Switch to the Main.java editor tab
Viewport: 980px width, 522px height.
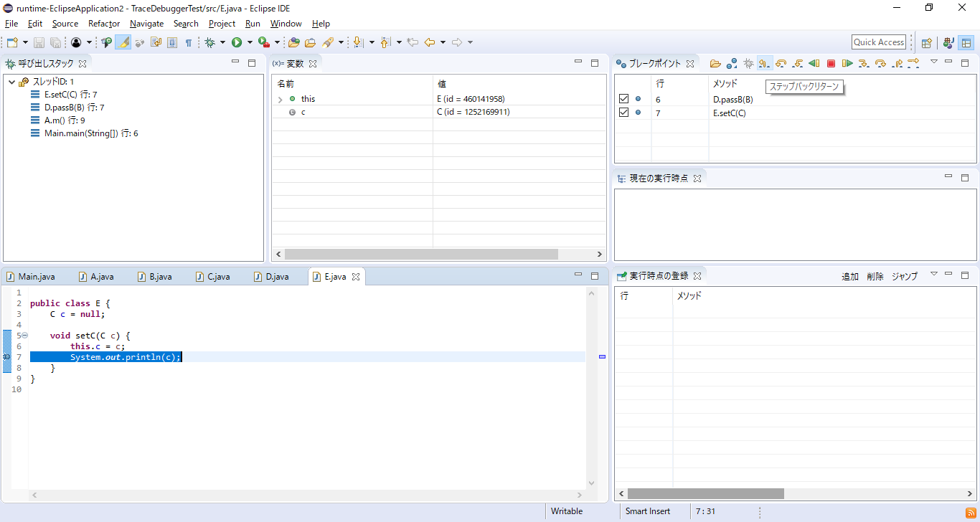point(37,277)
